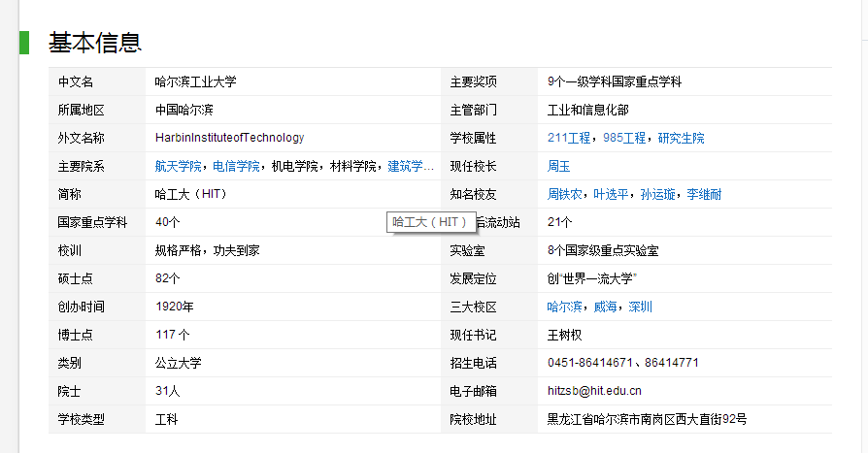Viewport: 868px width, 453px height.
Task: Open the 威海 campus link
Action: point(606,307)
